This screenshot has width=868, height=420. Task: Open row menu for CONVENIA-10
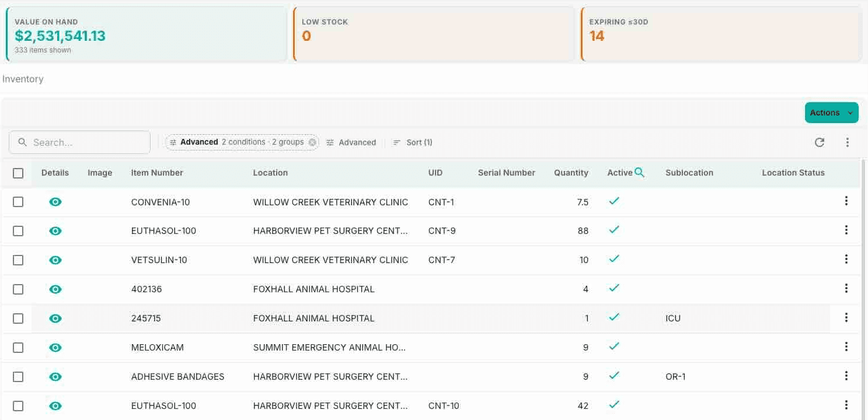[x=846, y=201]
